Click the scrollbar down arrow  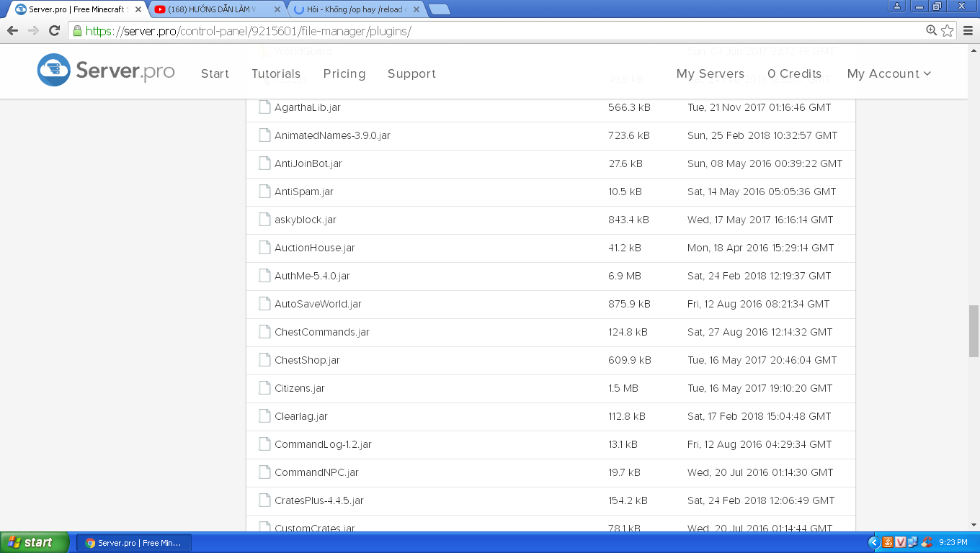point(974,525)
